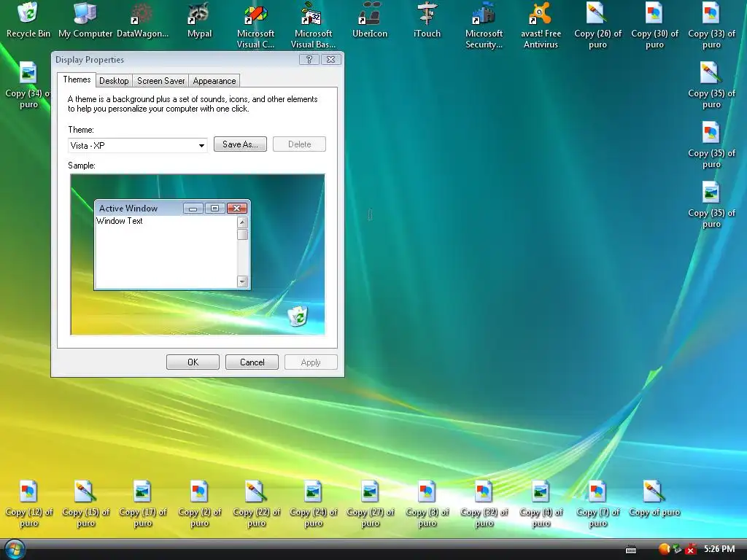Click Cancel in Display Properties
The image size is (747, 560).
pyautogui.click(x=252, y=362)
